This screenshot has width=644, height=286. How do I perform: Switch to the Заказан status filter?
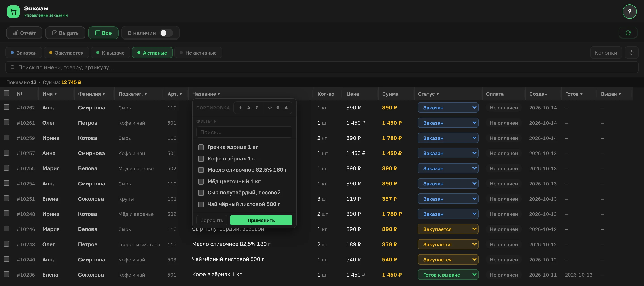[x=23, y=53]
